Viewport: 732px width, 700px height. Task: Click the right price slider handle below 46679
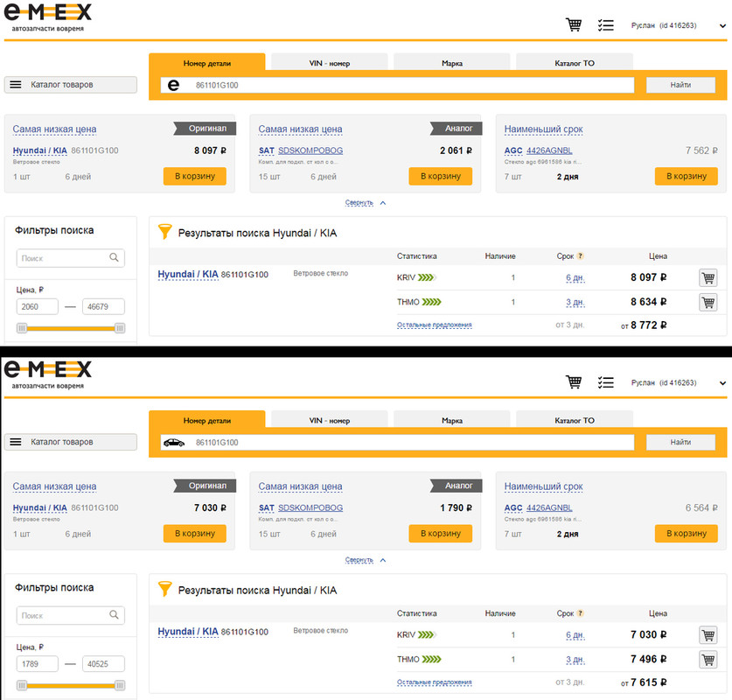click(x=120, y=328)
